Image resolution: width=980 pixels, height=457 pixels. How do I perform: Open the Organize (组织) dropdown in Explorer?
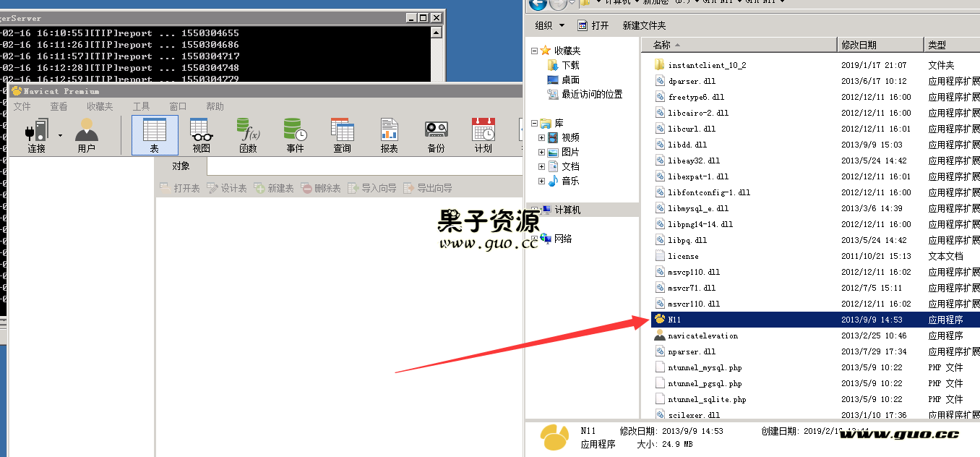pos(549,25)
